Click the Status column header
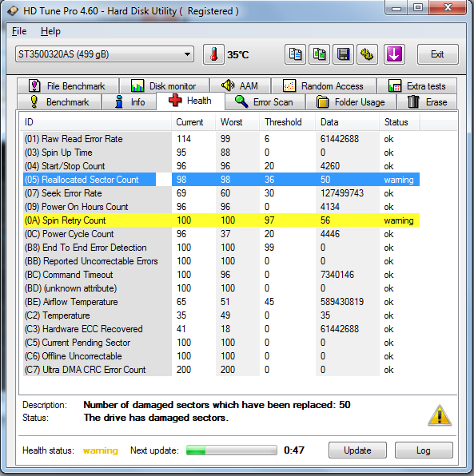 point(400,122)
